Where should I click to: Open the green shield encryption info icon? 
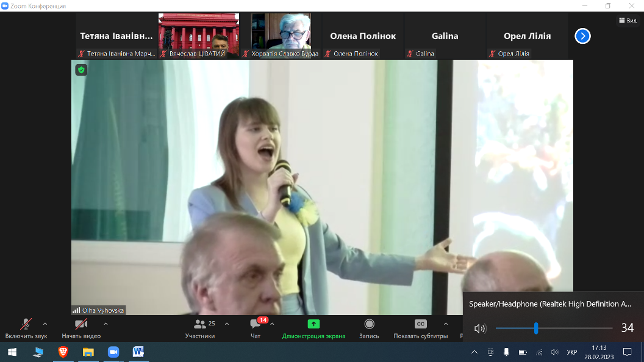[x=81, y=69]
